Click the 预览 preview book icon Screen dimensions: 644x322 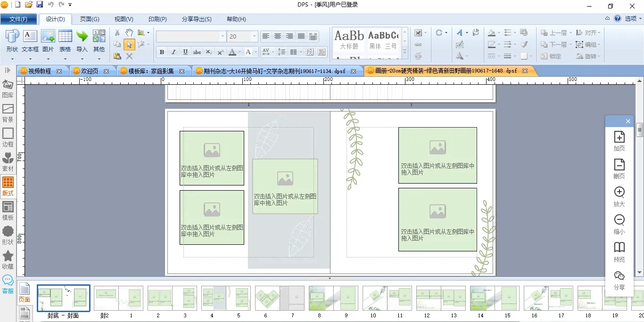point(619,252)
